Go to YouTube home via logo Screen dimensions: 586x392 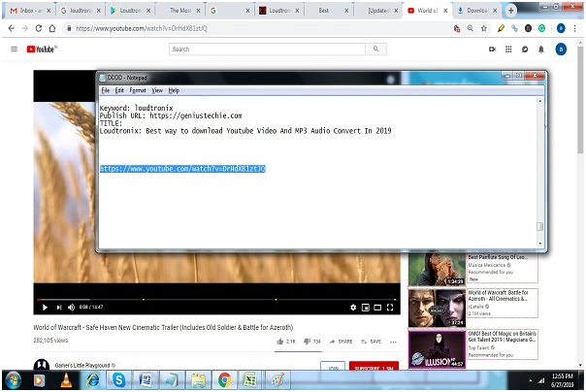point(42,49)
